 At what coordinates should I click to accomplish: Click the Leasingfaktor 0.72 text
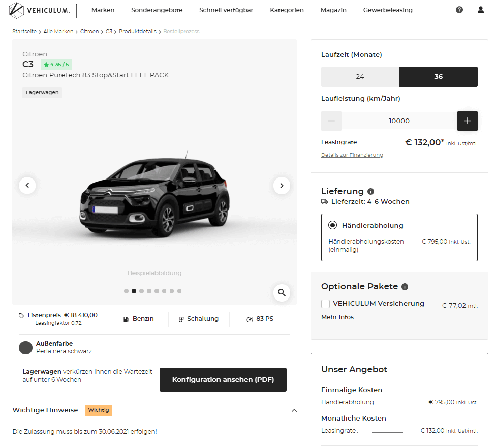pos(58,323)
